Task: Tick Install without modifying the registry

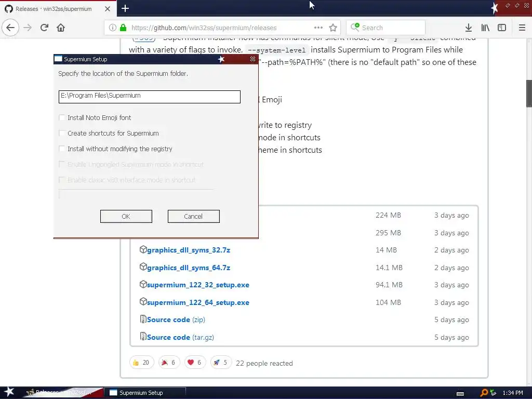Action: click(62, 149)
